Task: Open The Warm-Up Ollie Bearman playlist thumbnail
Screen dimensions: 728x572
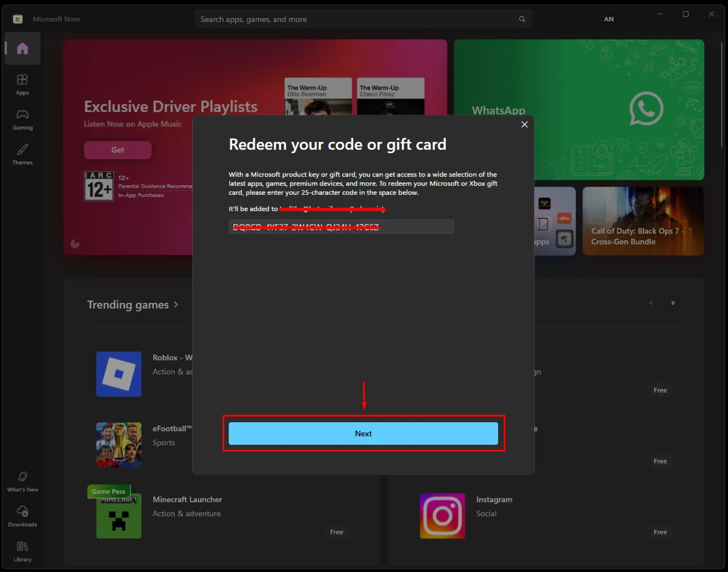Action: click(x=318, y=96)
